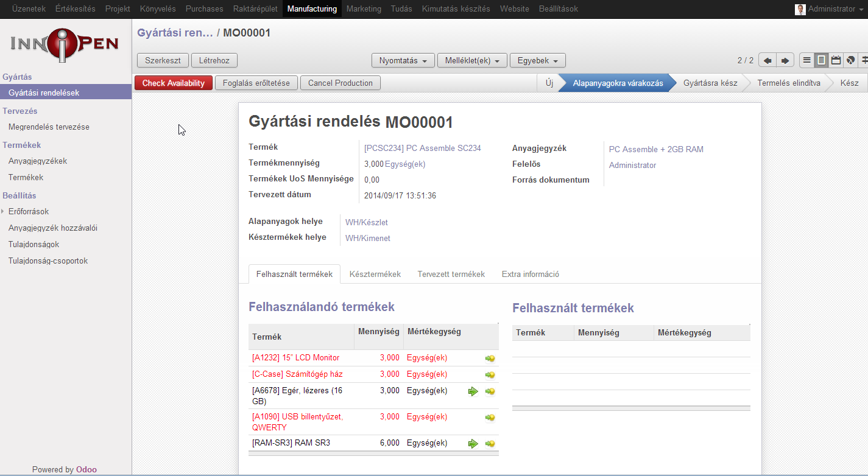The height and width of the screenshot is (476, 868).
Task: Open the Melléklet(ek) dropdown
Action: tap(472, 60)
